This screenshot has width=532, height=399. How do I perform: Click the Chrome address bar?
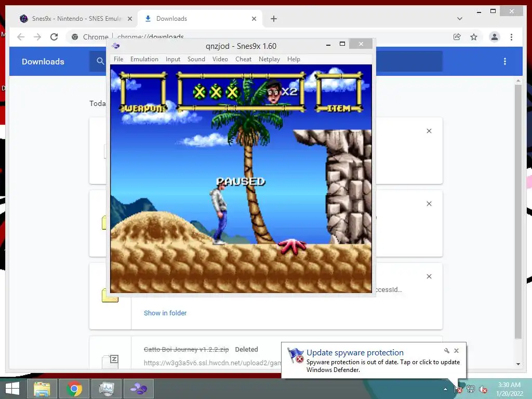pos(258,37)
